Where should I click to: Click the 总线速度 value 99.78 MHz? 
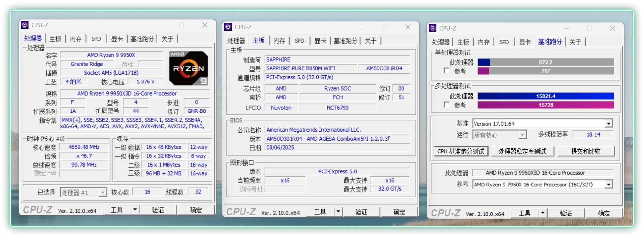(x=84, y=165)
